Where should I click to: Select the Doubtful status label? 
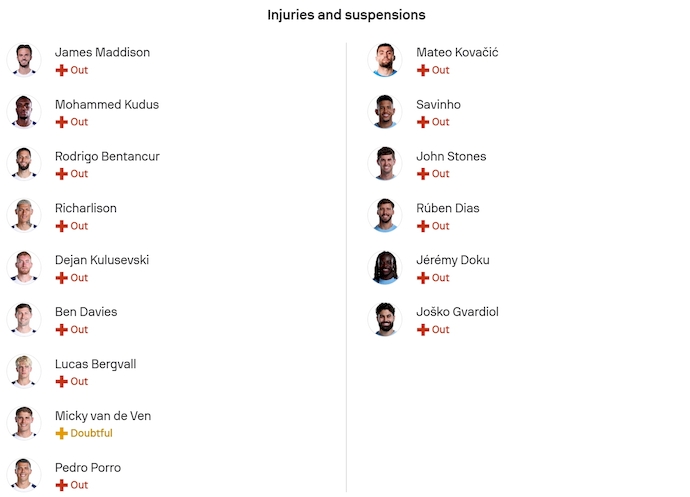coord(92,433)
